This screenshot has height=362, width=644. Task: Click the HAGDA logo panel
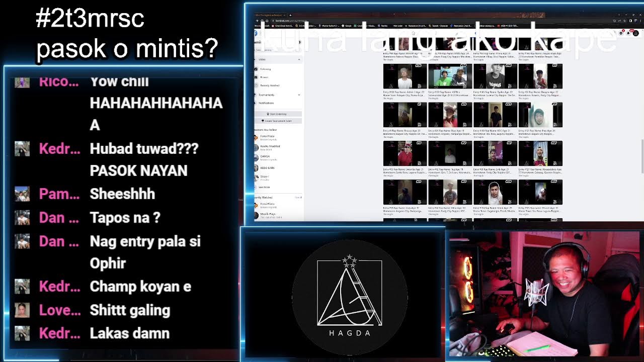344,295
